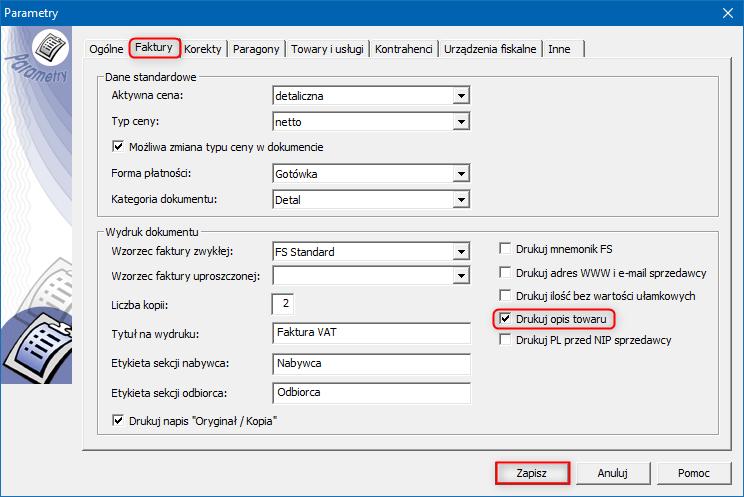Expand the Forma płatności dropdown
744x497 pixels.
(x=461, y=174)
